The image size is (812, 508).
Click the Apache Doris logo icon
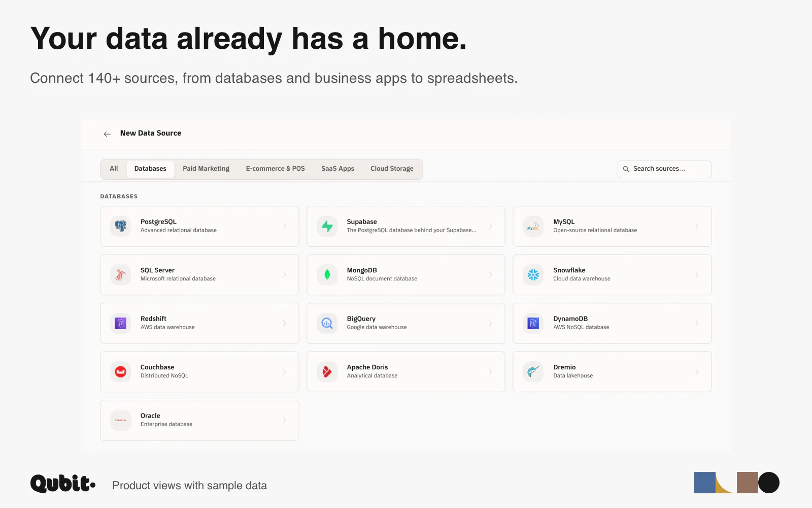click(x=327, y=372)
